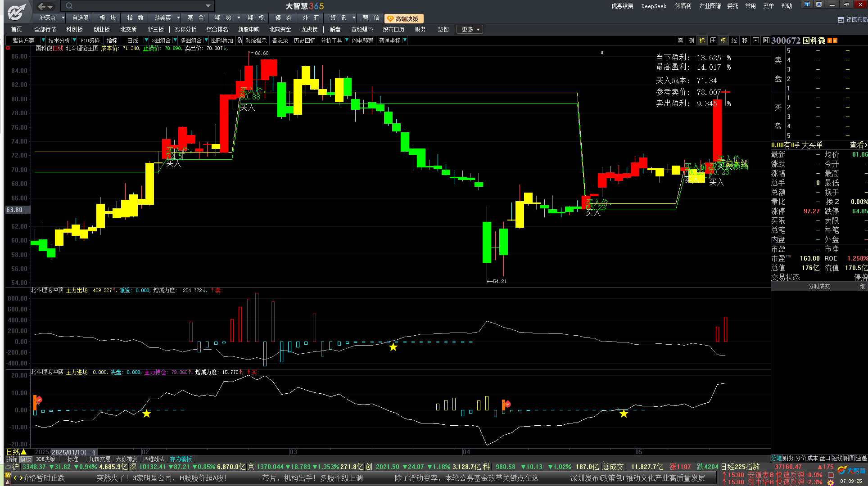Open the 基金 tab
The image size is (868, 486).
195,18
